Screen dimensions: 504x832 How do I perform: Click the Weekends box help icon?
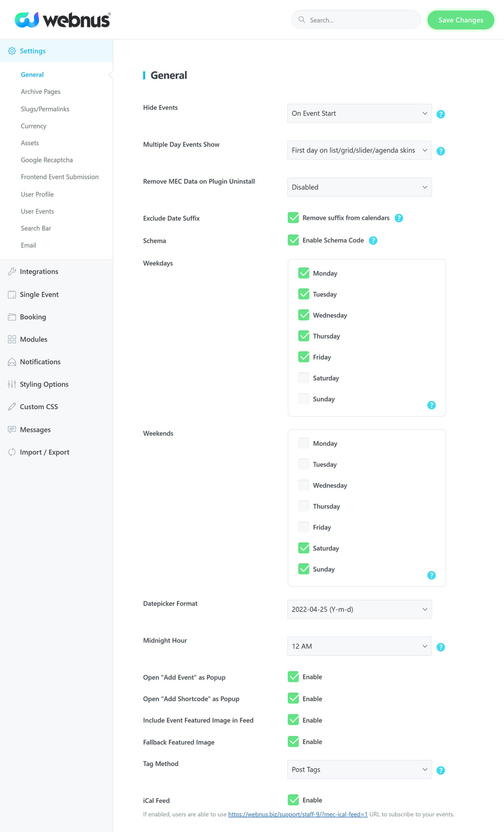coord(432,575)
